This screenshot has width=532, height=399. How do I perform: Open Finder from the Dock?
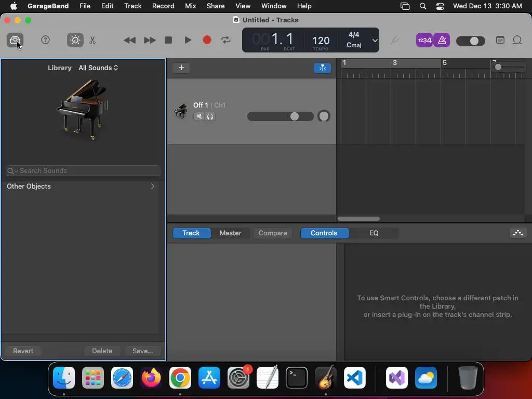pos(64,378)
